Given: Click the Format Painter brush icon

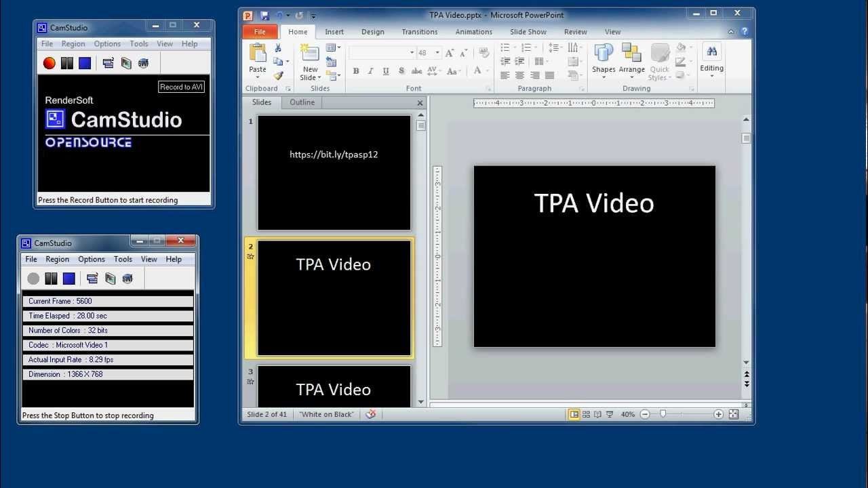Looking at the screenshot, I should point(278,75).
